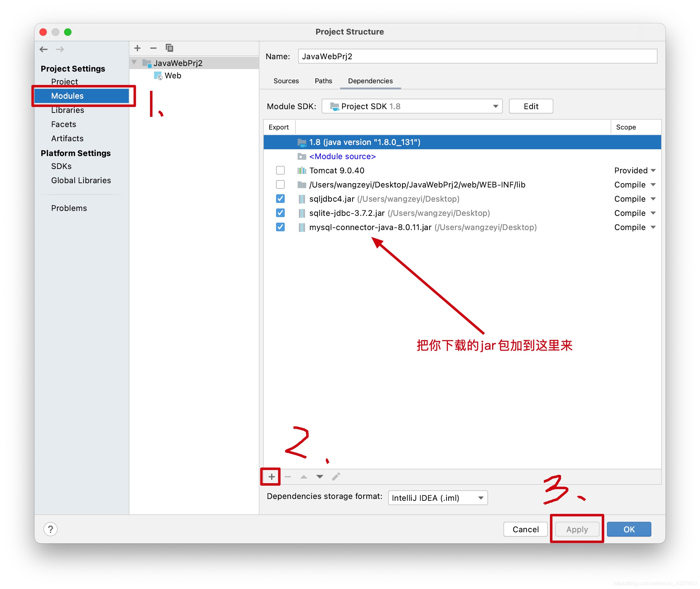Screen dimensions: 700x589
Task: Enable the Tomcat 9.0.40 dependency
Action: [280, 170]
